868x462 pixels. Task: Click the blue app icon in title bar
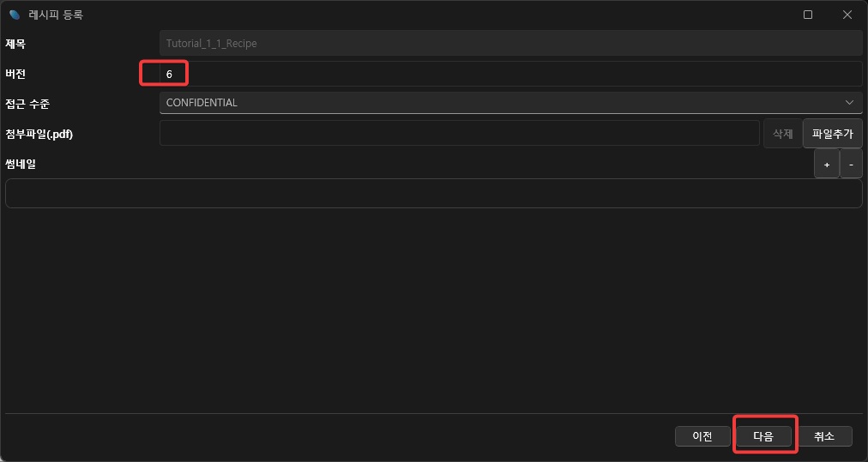pos(14,15)
